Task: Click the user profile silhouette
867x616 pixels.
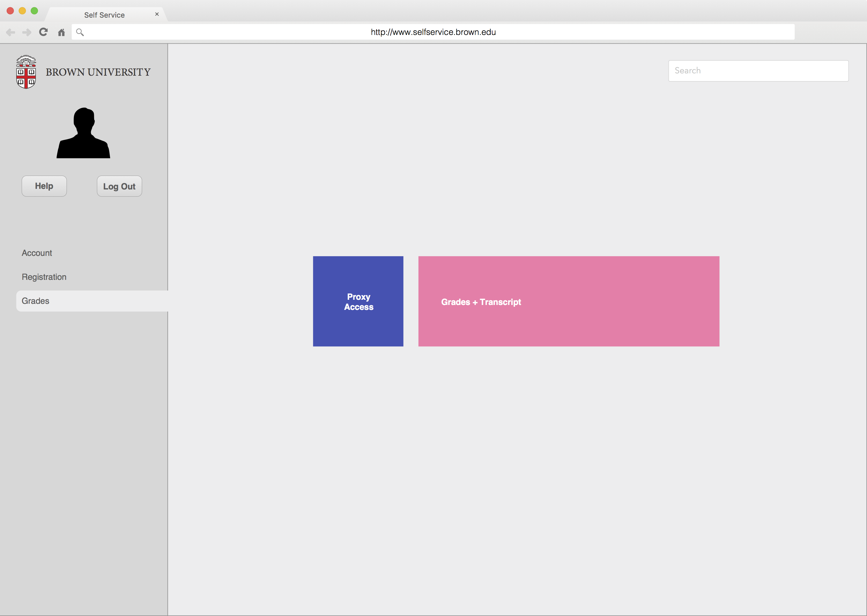Action: [83, 133]
